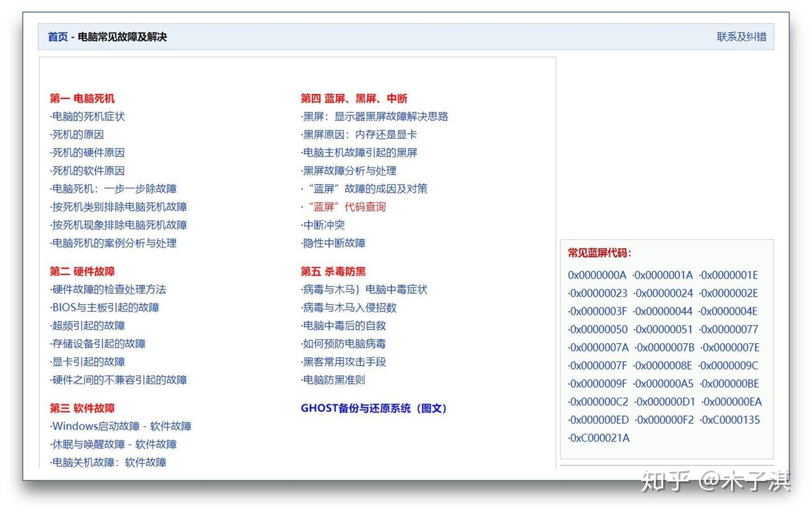View BIOS与主板引起的故障 article
The image size is (812, 514).
point(105,307)
